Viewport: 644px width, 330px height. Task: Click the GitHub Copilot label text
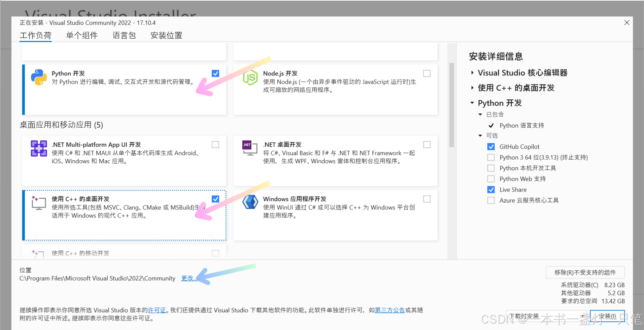click(x=519, y=147)
